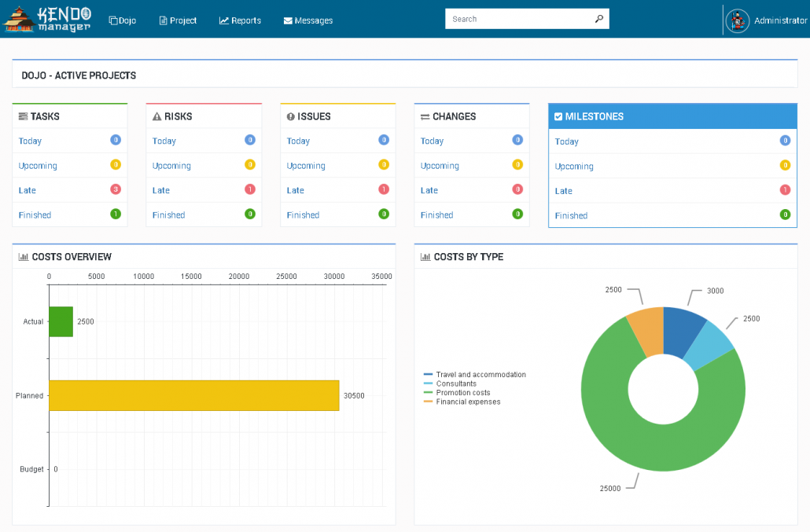The image size is (810, 532).
Task: Click the Administrator avatar picture
Action: 737,20
